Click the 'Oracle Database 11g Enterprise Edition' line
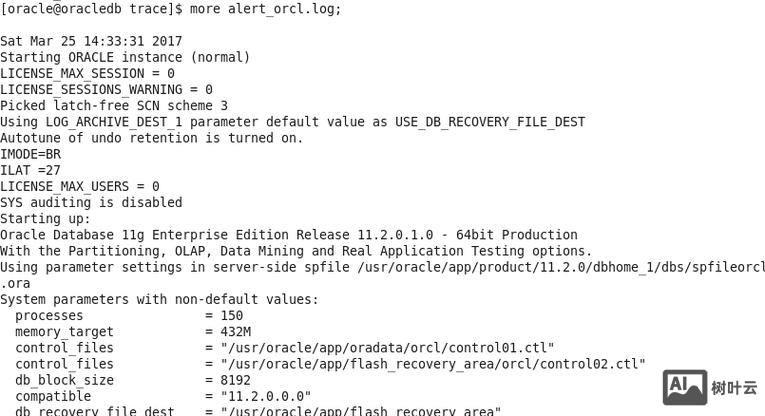 (288, 235)
